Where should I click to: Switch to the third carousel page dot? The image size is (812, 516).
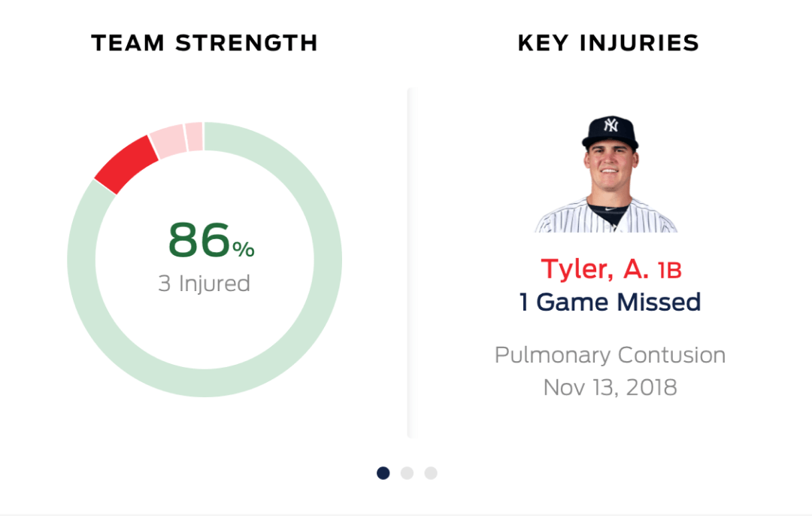pyautogui.click(x=431, y=473)
